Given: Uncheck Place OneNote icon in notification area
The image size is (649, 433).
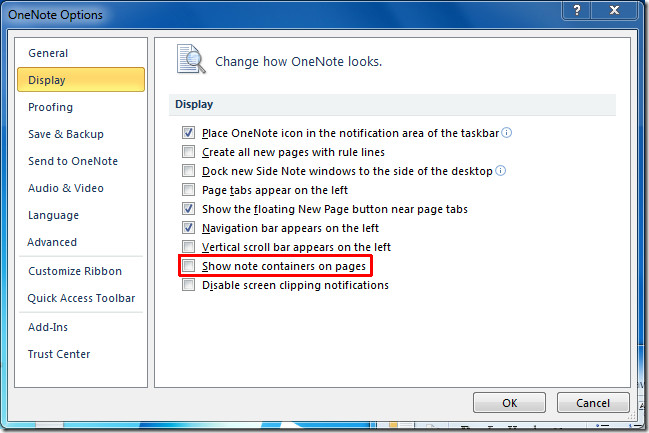Looking at the screenshot, I should (x=188, y=132).
